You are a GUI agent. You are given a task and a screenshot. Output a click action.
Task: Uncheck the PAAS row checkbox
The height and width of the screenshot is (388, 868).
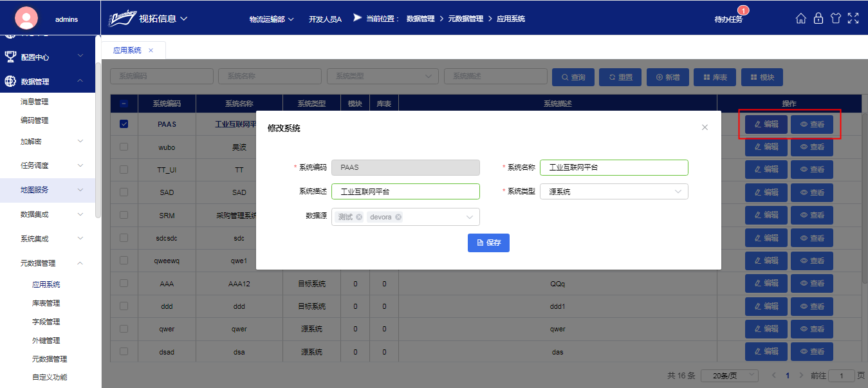[124, 124]
